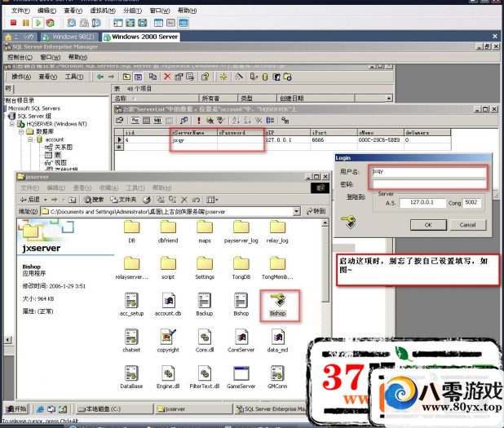Viewport: 504px width, 428px height.
Task: Click the undo icon in jxserver toolbar
Action: [196, 200]
